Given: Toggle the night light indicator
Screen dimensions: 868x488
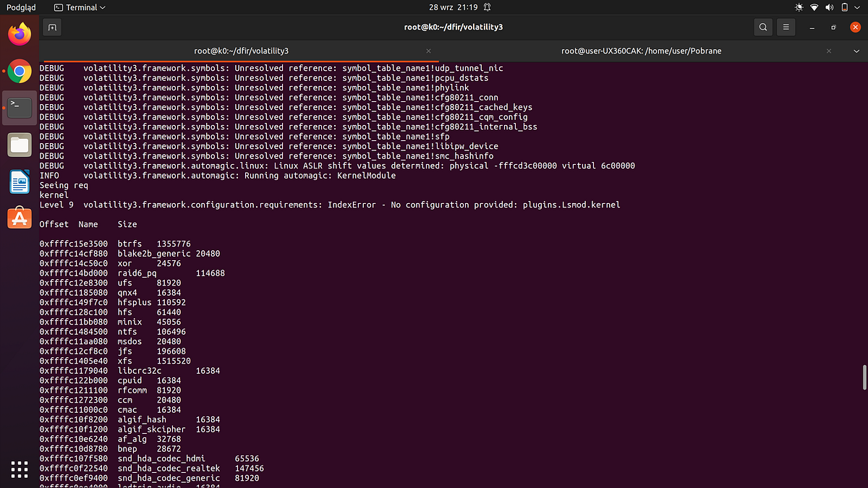Looking at the screenshot, I should click(x=799, y=7).
